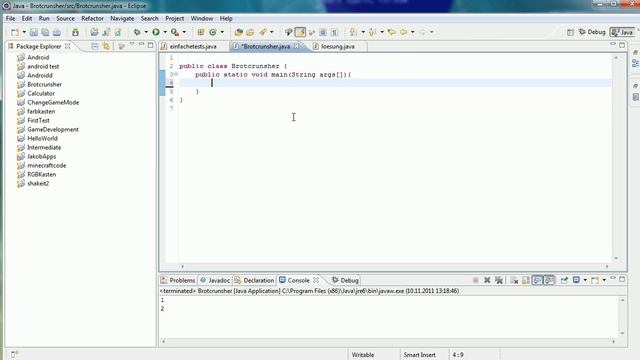Click the Run External Tools icon
Image resolution: width=640 pixels, height=360 pixels.
pyautogui.click(x=175, y=32)
